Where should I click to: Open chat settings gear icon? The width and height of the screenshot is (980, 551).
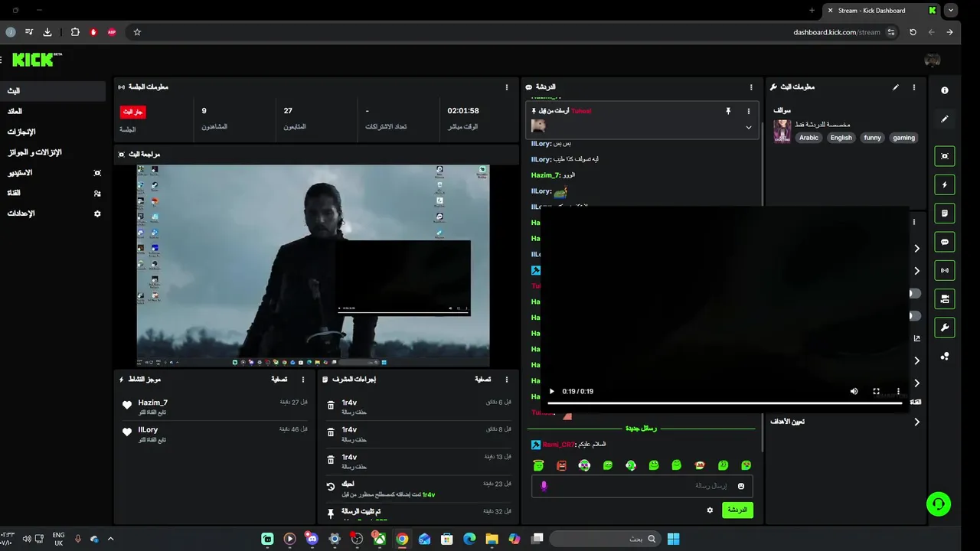pos(710,510)
